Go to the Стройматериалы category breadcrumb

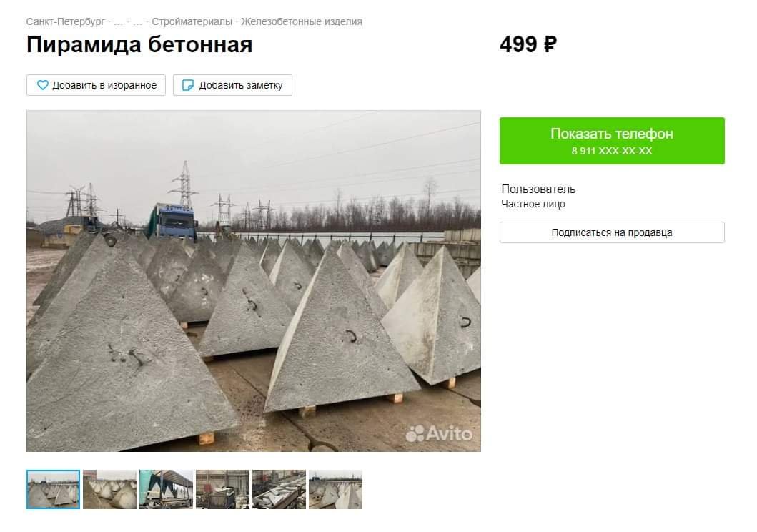click(x=192, y=21)
